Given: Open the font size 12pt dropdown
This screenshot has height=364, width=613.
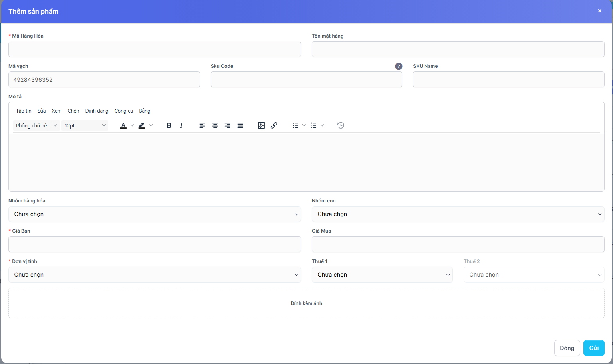Looking at the screenshot, I should click(85, 125).
